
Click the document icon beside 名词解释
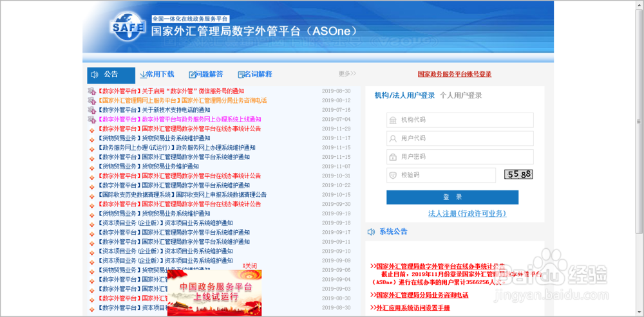tap(241, 75)
